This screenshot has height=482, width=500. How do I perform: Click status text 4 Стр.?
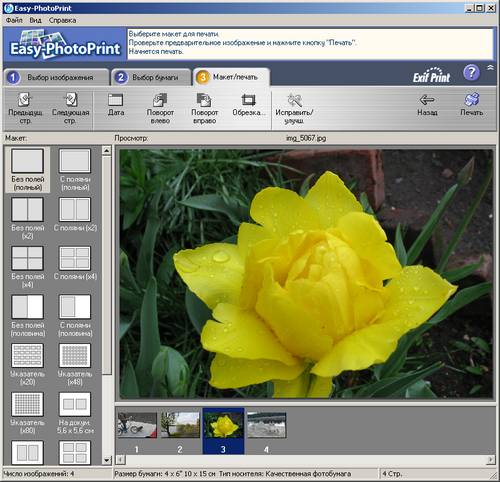pyautogui.click(x=392, y=474)
